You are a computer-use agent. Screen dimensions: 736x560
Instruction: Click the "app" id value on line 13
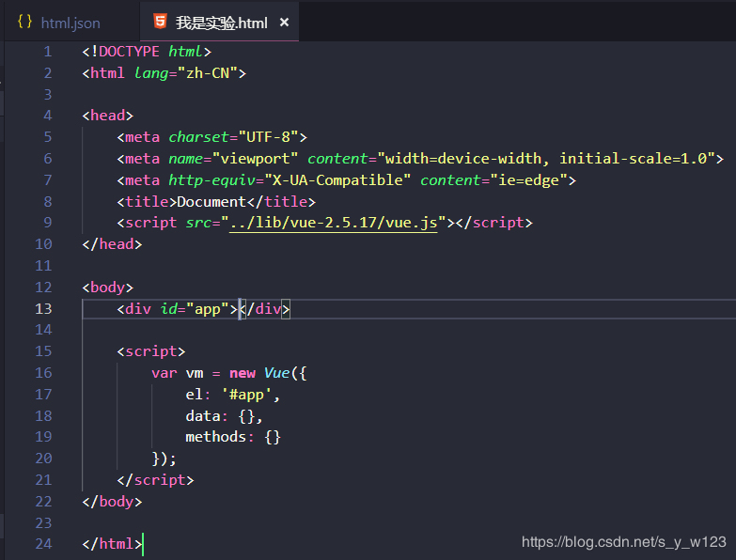click(x=208, y=309)
